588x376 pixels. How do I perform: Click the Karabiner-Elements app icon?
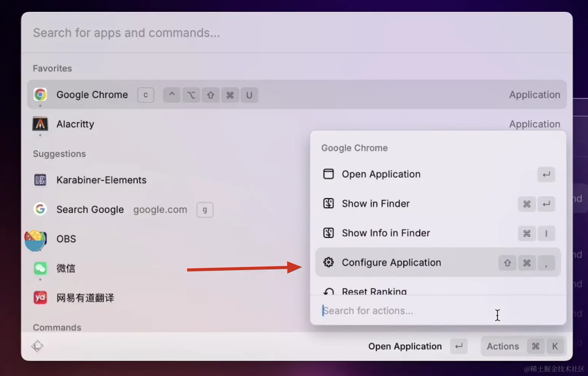click(40, 180)
